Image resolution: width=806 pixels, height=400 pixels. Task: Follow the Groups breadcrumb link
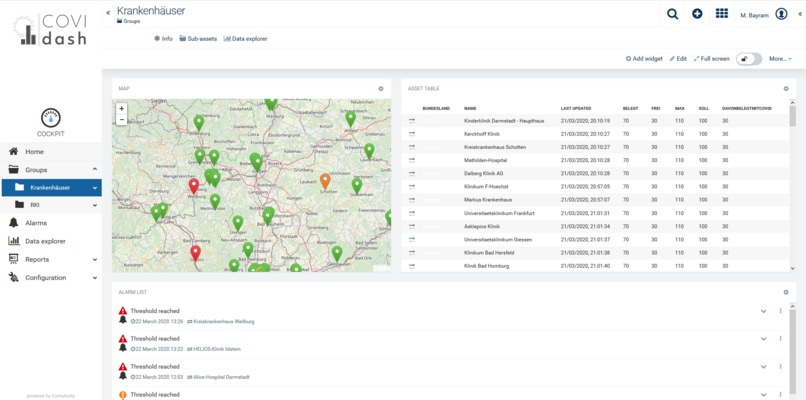(129, 21)
